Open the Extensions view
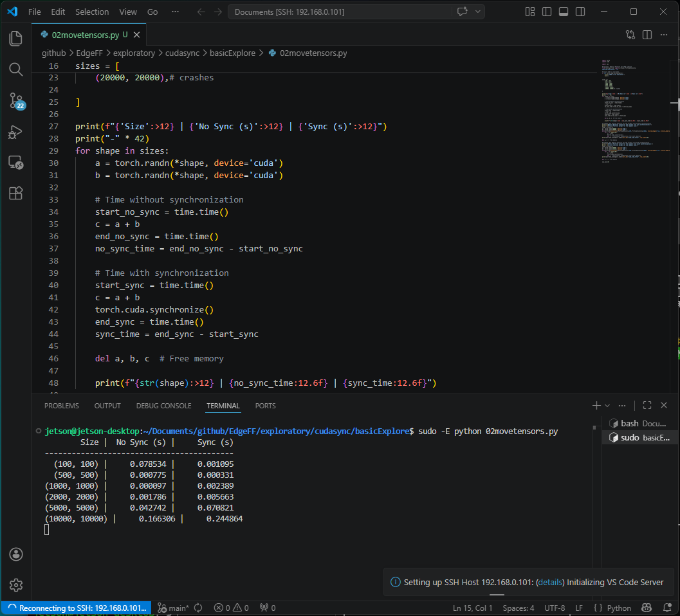The image size is (680, 616). (16, 193)
